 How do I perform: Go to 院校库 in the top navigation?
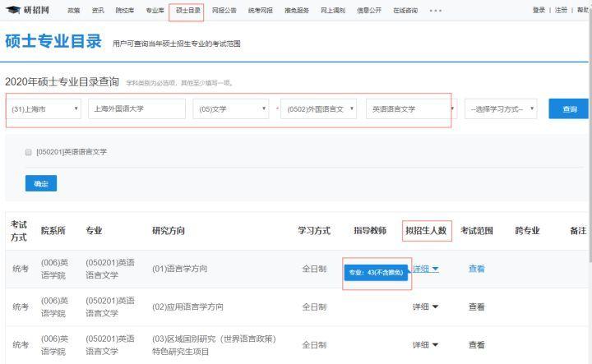125,11
